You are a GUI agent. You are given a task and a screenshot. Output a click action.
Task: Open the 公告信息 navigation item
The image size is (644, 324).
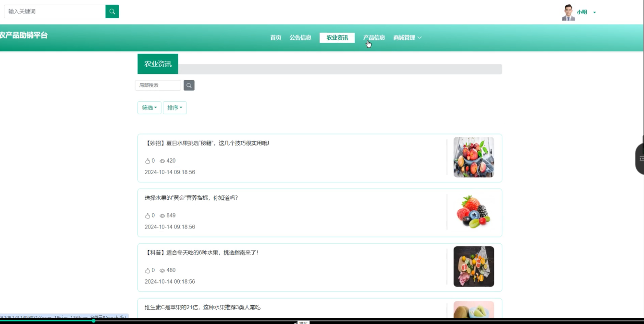pos(300,38)
